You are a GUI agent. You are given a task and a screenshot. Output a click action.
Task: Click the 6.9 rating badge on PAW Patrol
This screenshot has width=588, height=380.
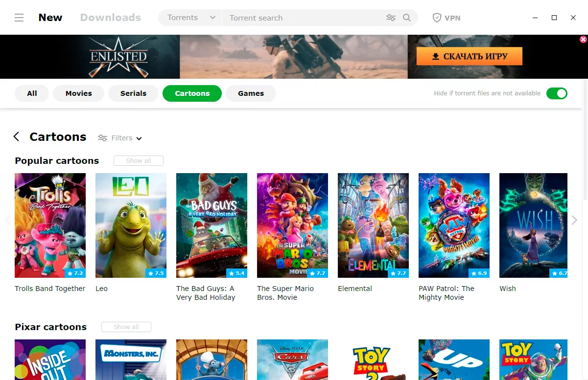(479, 273)
